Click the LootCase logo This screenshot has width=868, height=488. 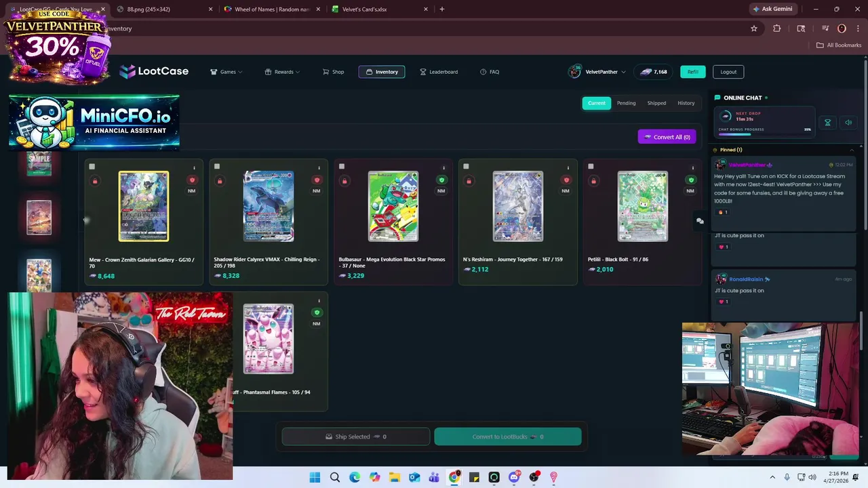pyautogui.click(x=154, y=71)
